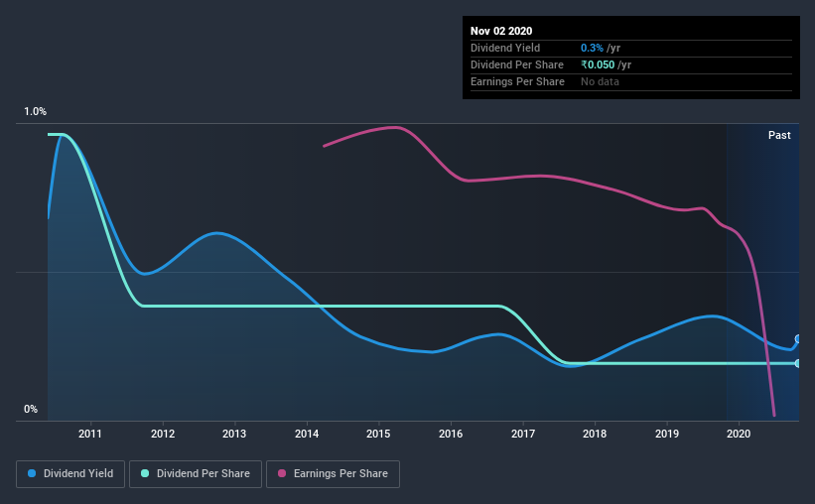This screenshot has width=815, height=504.
Task: Click the pink Earnings Per Share legend dot
Action: (x=282, y=473)
